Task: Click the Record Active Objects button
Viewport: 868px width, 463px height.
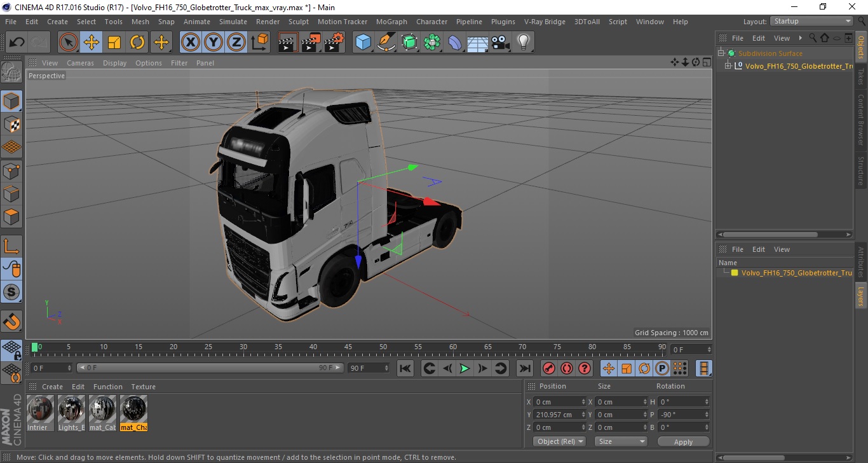Action: tap(549, 368)
